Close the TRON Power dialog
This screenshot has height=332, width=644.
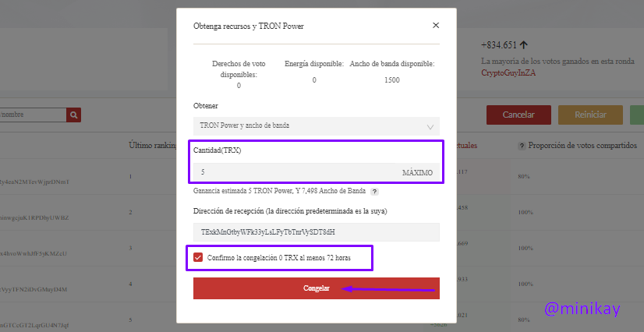(x=436, y=26)
